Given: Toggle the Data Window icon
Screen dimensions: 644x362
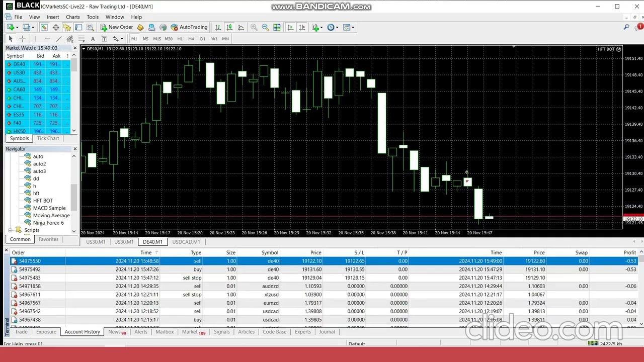Looking at the screenshot, I should pos(56,27).
